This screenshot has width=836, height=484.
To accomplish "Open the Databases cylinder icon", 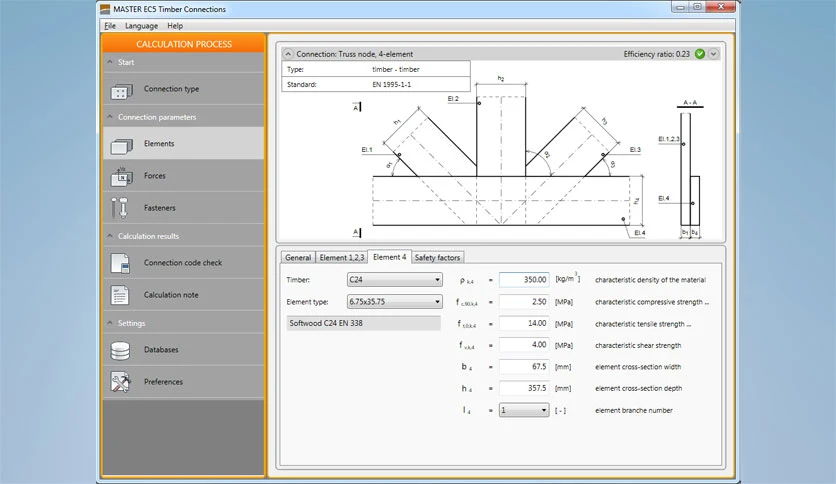I will [x=120, y=350].
